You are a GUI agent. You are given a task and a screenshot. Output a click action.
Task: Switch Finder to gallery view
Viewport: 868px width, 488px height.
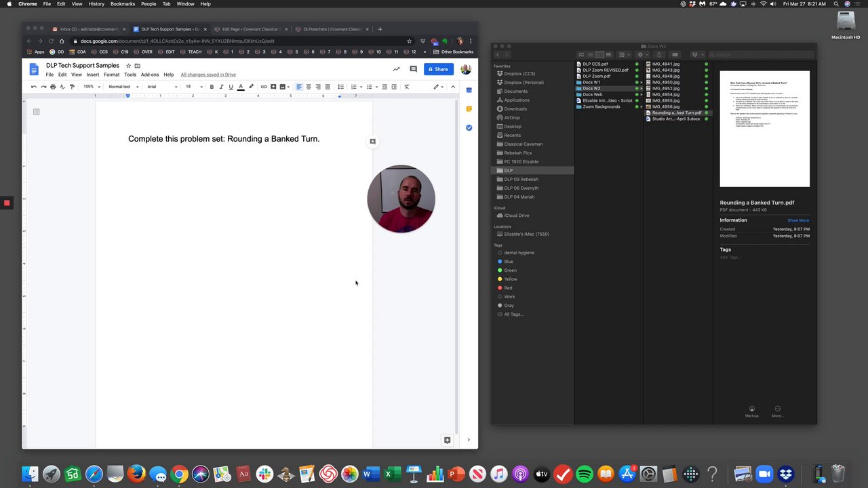click(608, 55)
